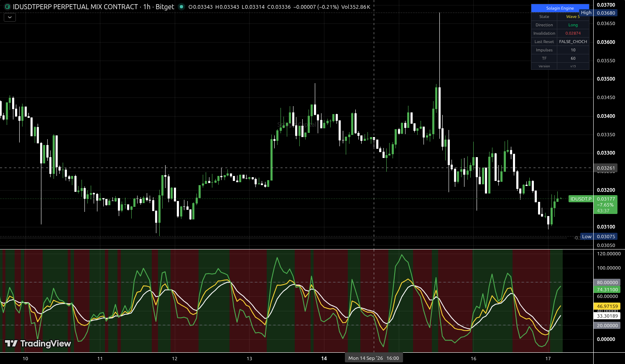Click the Vol 352.86K volume readout
This screenshot has width=625, height=364.
pos(356,7)
